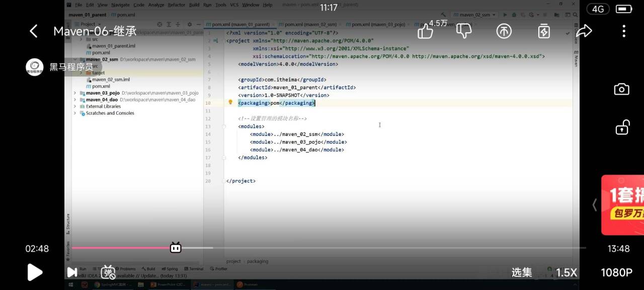Expand the maven_04_dao module node
The height and width of the screenshot is (290, 644).
pos(75,100)
